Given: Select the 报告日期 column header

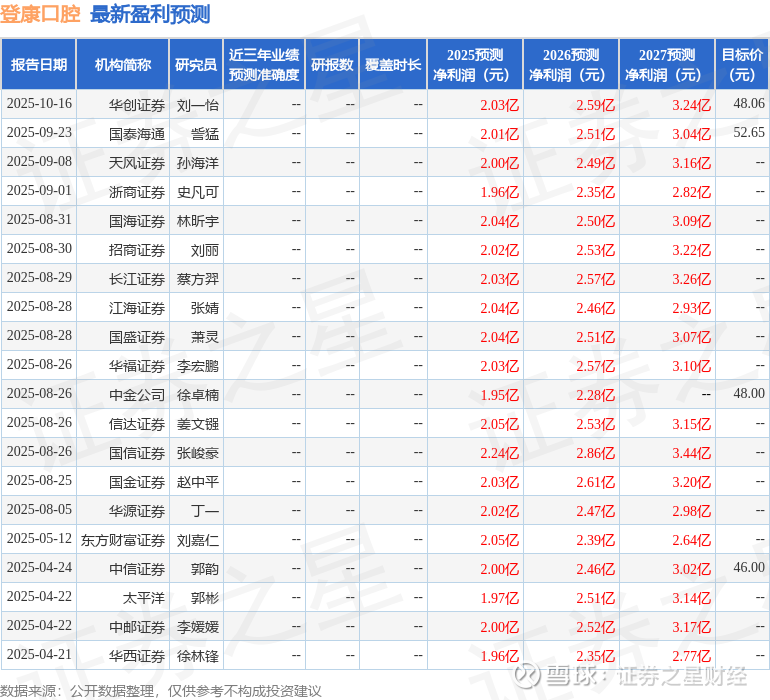Looking at the screenshot, I should click(39, 64).
